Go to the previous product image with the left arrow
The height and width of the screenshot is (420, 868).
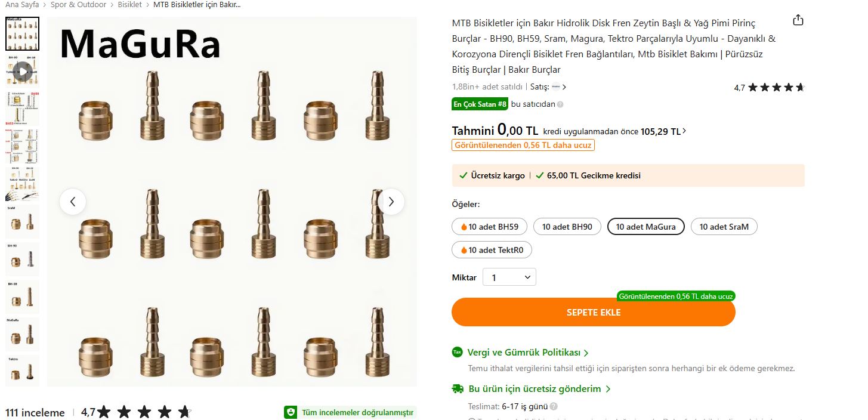click(x=73, y=202)
